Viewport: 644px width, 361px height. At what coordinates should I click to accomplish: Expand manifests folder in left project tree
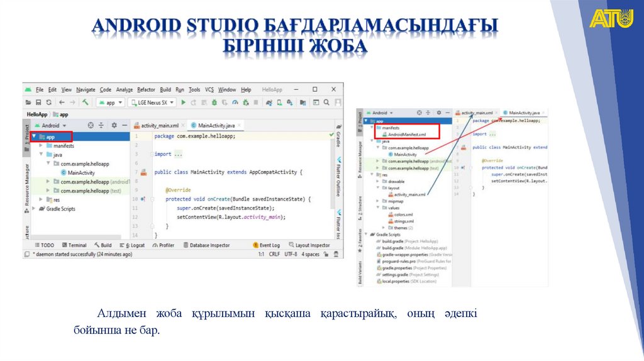(x=41, y=145)
